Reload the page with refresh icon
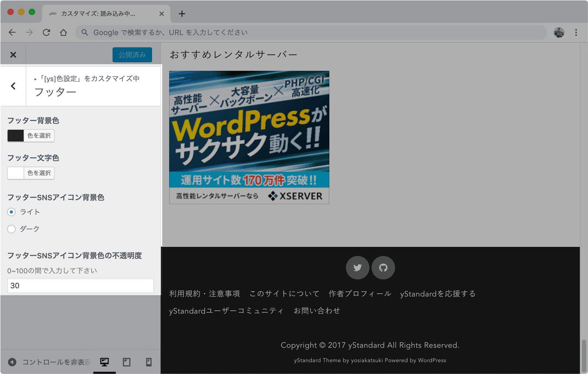The width and height of the screenshot is (588, 374). 46,33
